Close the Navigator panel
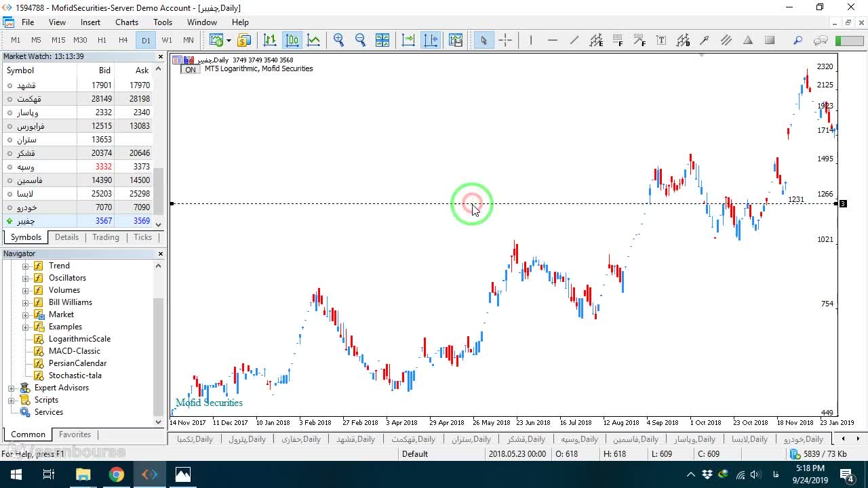Image resolution: width=868 pixels, height=488 pixels. (x=161, y=253)
